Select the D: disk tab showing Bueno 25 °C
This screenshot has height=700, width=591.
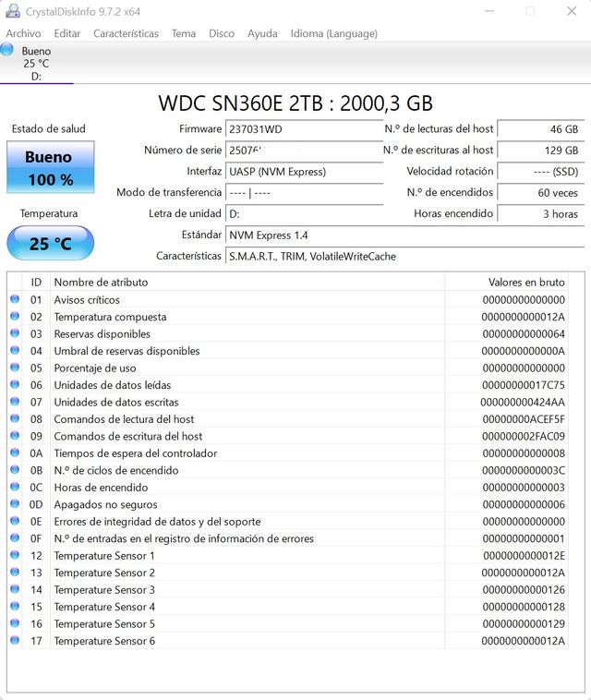tap(36, 63)
